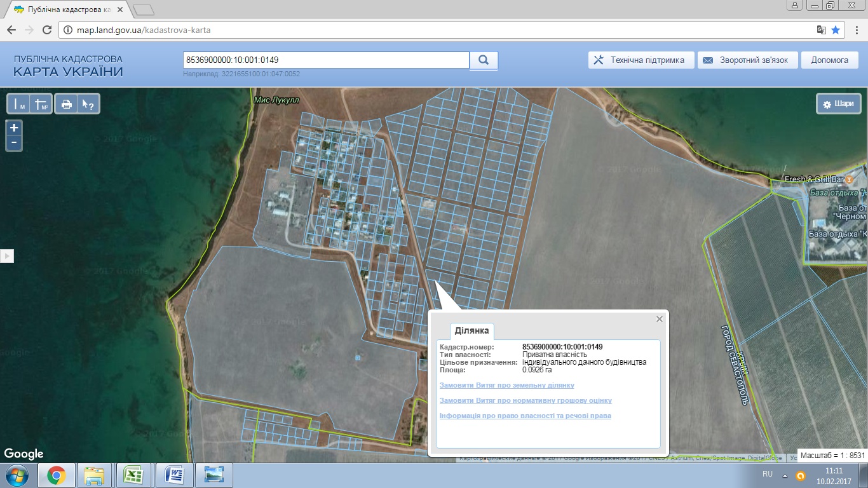Open the Шари layers panel
The image size is (868, 488).
838,104
